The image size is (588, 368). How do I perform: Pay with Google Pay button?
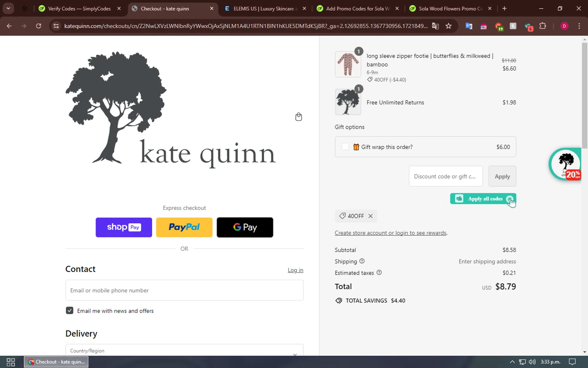coord(245,228)
